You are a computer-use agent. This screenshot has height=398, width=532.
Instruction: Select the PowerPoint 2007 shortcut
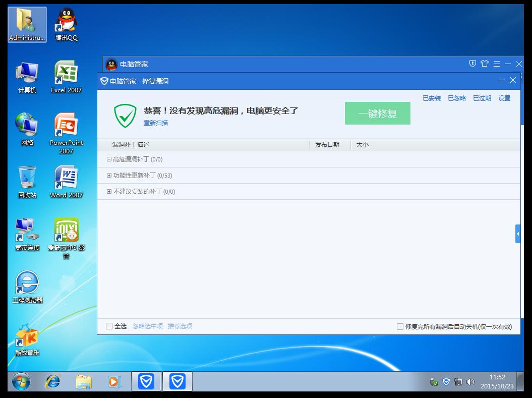click(x=66, y=134)
